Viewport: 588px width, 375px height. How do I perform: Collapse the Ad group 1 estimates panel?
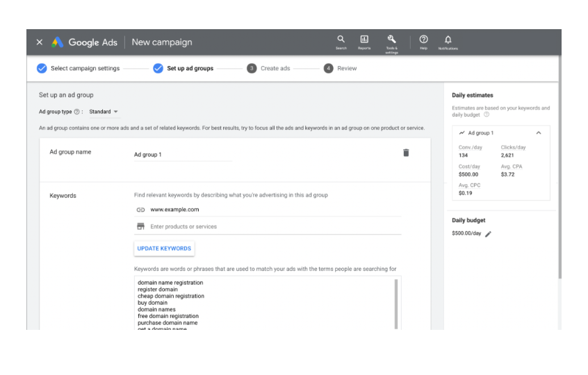(539, 133)
